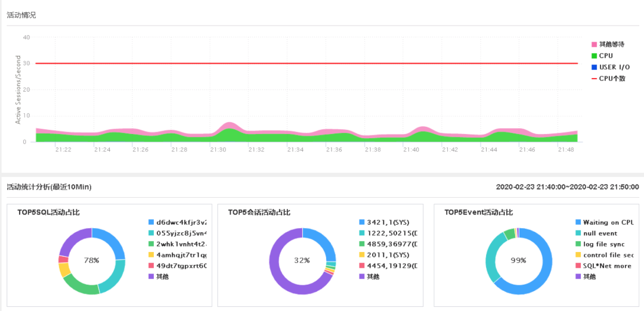644x311 pixels.
Task: Click the 21:30 tick label on time axis
Action: (218, 150)
